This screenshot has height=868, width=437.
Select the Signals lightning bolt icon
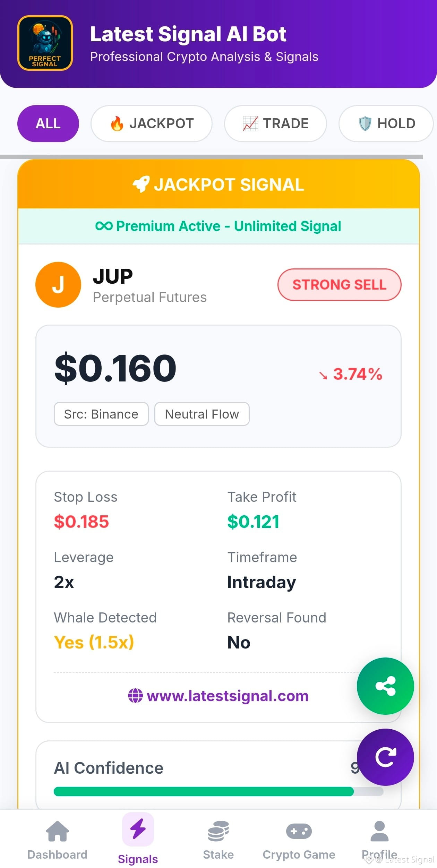tap(138, 829)
